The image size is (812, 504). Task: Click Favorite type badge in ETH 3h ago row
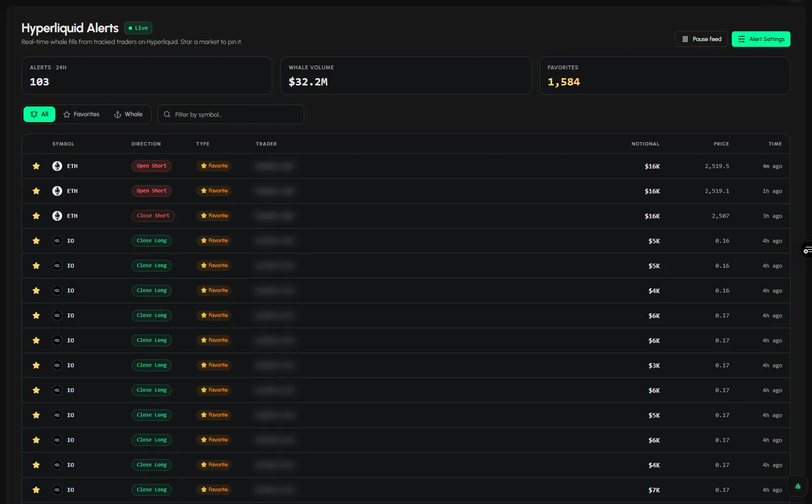[x=214, y=215]
